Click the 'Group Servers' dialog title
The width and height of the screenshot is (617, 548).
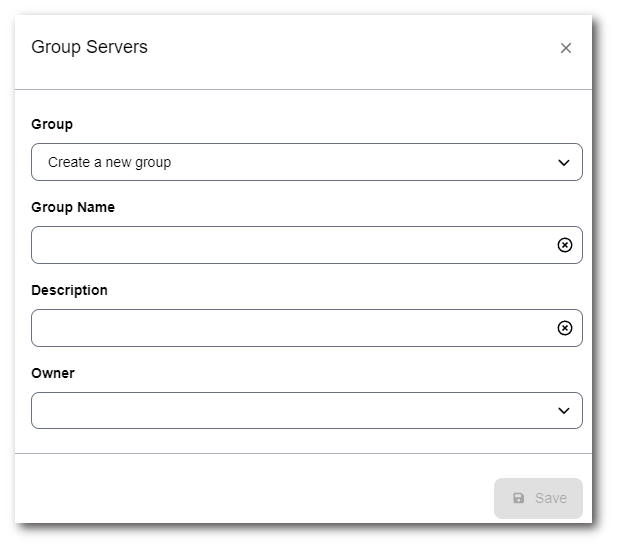pos(89,47)
